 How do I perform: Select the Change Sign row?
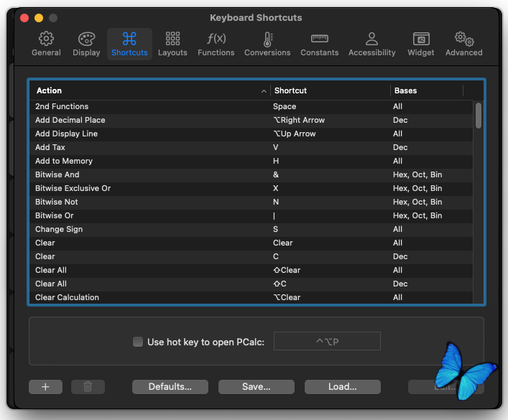[x=251, y=229]
